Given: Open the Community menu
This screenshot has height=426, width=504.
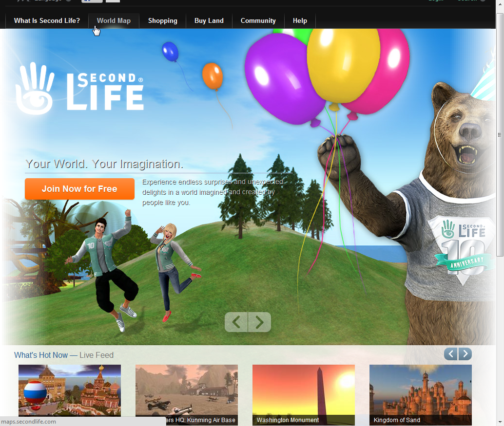Looking at the screenshot, I should pyautogui.click(x=258, y=20).
